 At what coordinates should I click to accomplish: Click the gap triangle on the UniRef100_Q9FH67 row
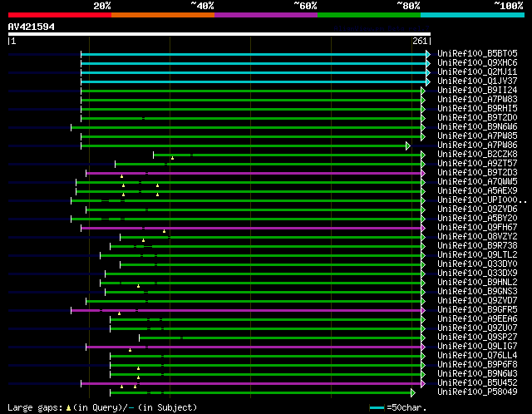pyautogui.click(x=164, y=231)
